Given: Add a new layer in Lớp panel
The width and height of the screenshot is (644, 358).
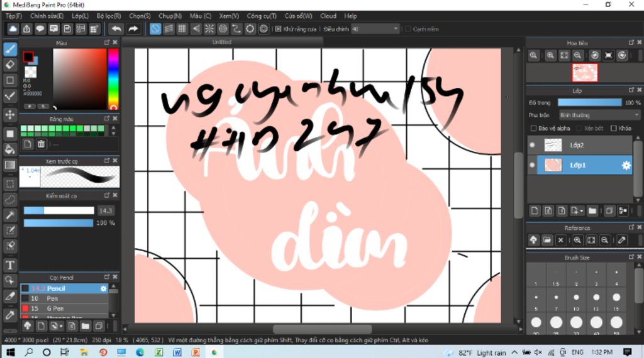Looking at the screenshot, I should click(x=535, y=211).
